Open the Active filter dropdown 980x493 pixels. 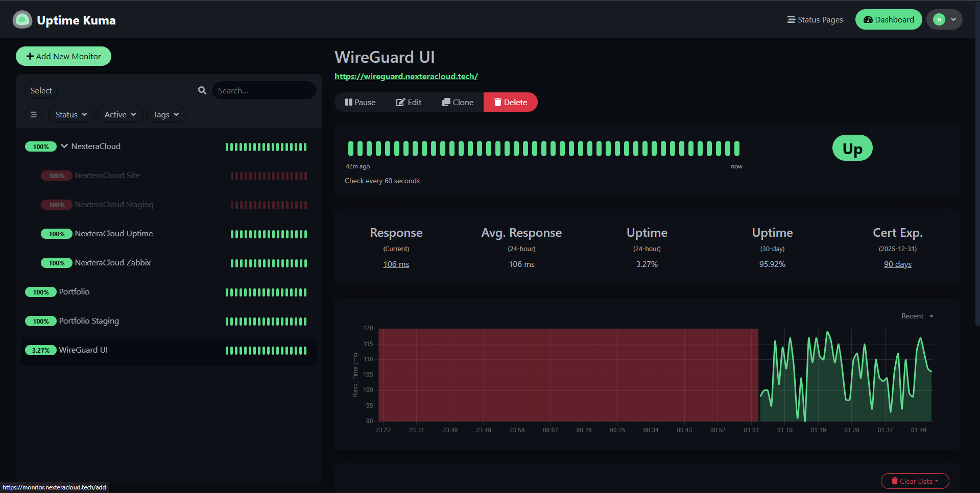pos(119,114)
